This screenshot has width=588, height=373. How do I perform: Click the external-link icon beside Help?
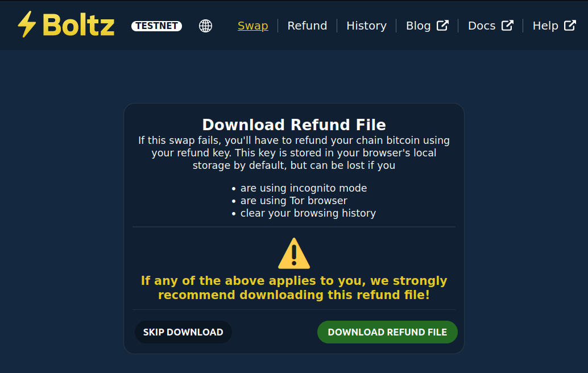tap(570, 26)
